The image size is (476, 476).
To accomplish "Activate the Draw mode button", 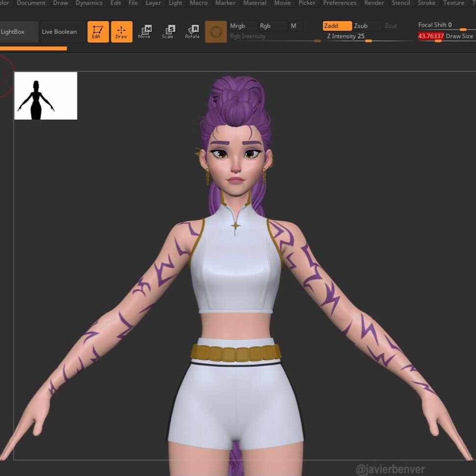I will click(x=122, y=31).
